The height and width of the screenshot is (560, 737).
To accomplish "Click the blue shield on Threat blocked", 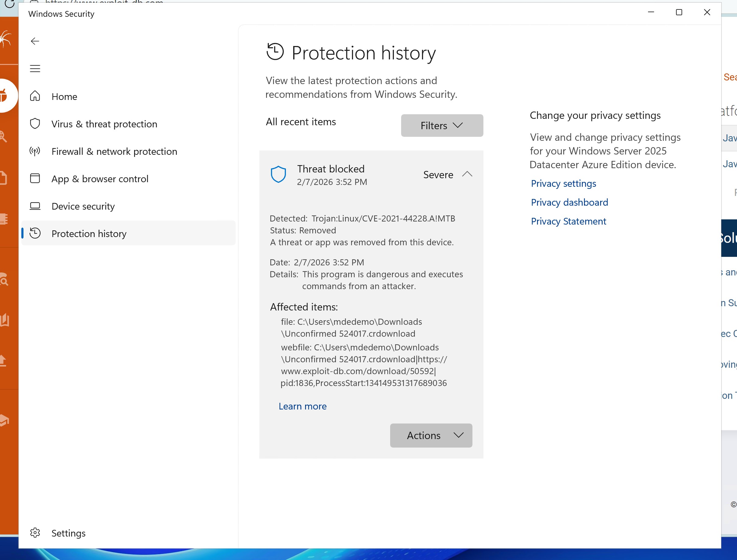I will 278,174.
